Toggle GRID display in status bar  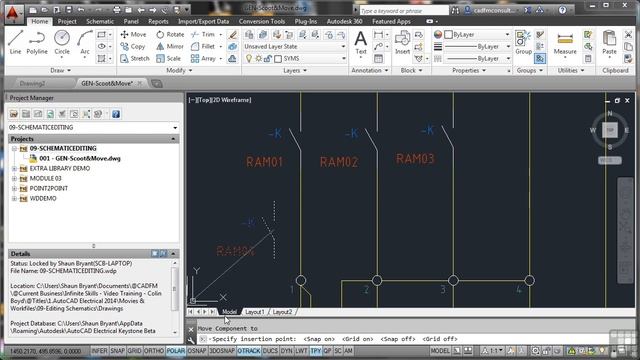tap(134, 351)
